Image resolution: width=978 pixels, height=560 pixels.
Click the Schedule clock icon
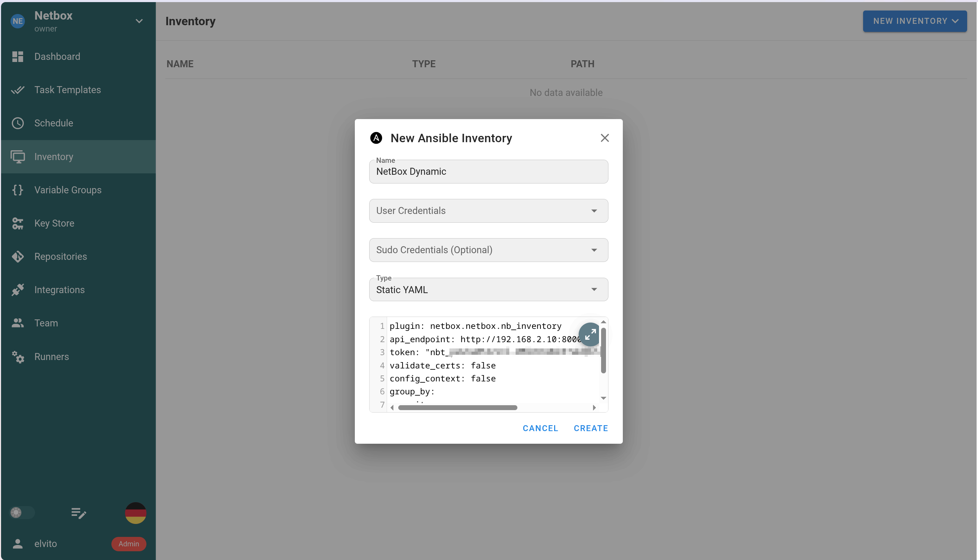[x=18, y=123]
